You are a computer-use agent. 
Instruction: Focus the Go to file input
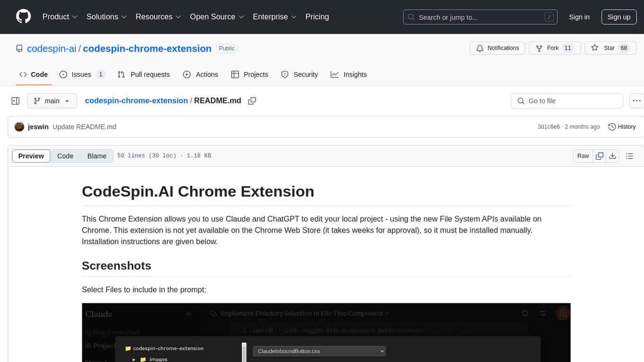[567, 101]
